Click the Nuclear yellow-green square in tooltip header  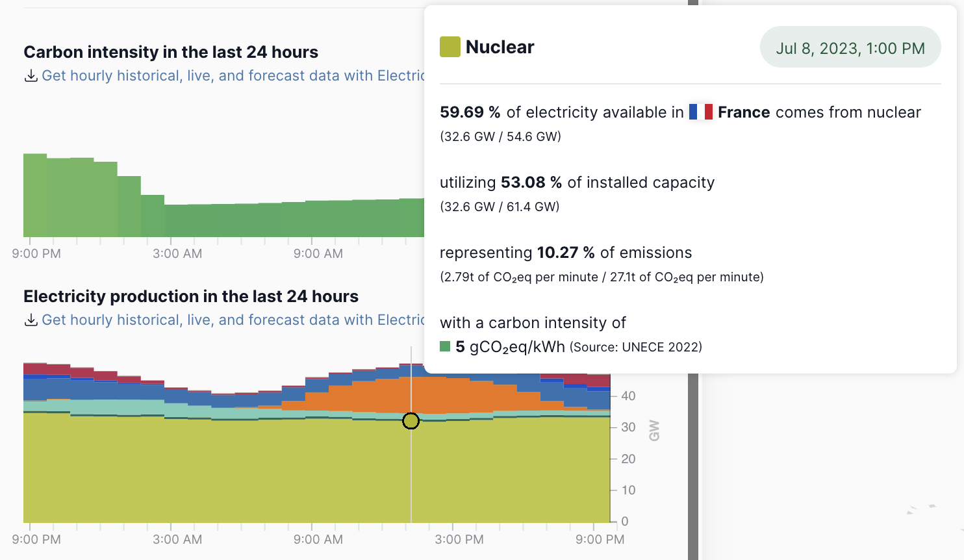coord(450,47)
